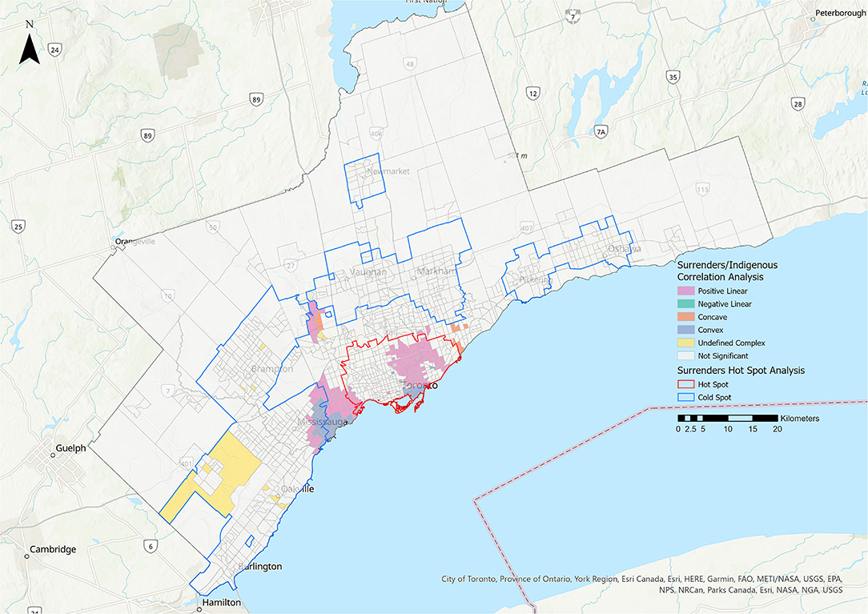Click the 'Peterborough' city name text

click(840, 13)
